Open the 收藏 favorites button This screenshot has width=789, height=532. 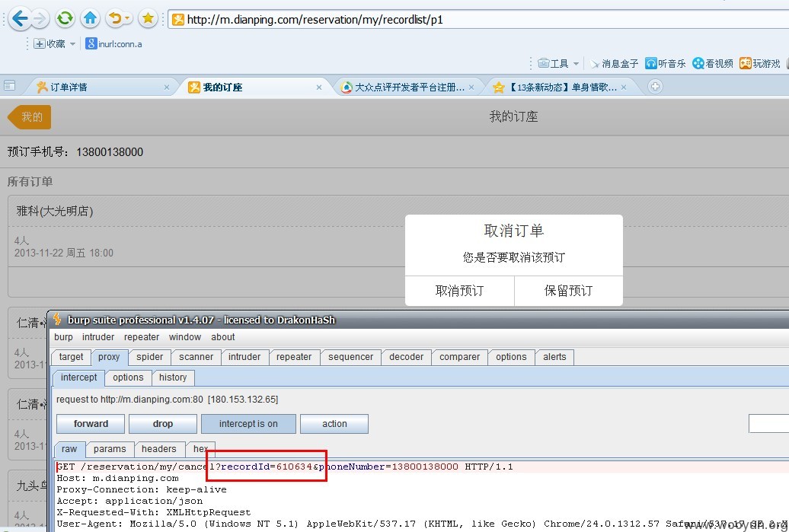pyautogui.click(x=50, y=44)
